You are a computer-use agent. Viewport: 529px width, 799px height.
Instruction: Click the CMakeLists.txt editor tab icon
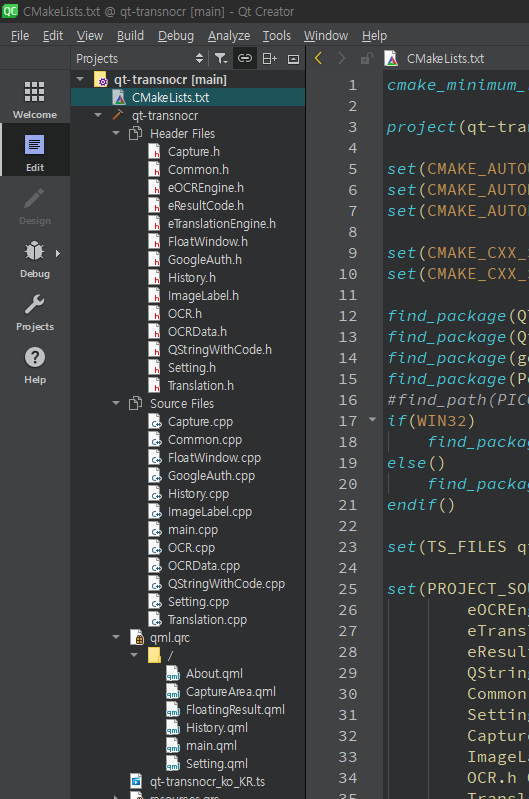tap(391, 59)
